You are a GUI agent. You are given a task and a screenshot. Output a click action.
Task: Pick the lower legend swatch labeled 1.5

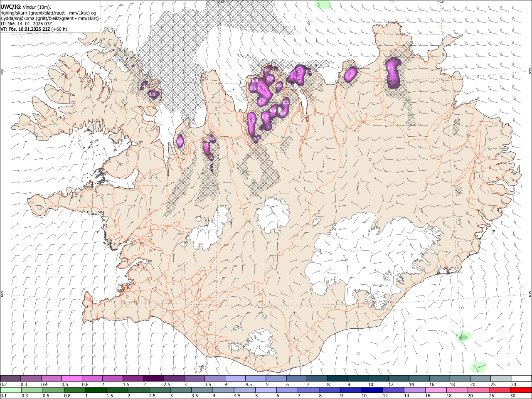point(117,390)
